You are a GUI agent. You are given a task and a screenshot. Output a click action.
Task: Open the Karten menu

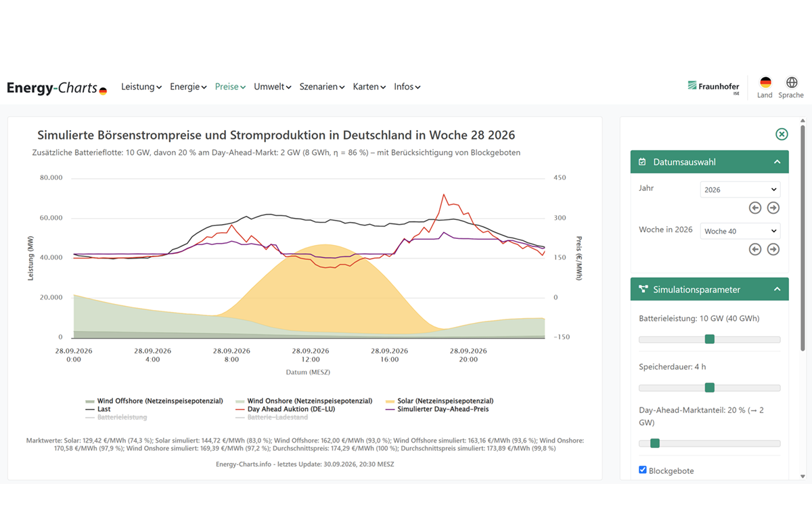[x=369, y=87]
